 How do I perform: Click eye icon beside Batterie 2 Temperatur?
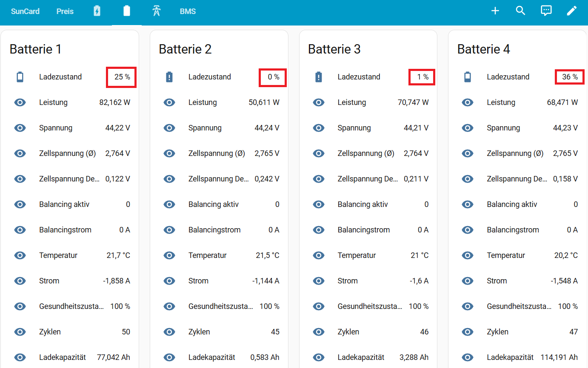(x=169, y=255)
